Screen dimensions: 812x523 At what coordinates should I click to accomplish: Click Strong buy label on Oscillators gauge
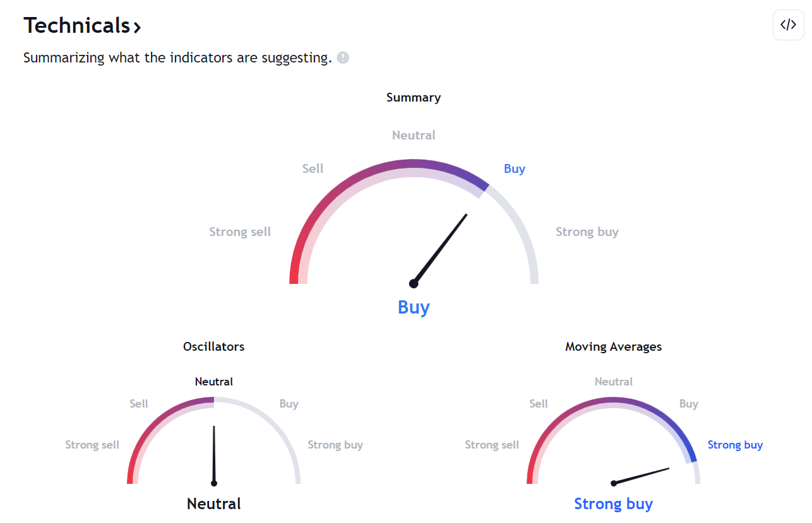coord(335,445)
